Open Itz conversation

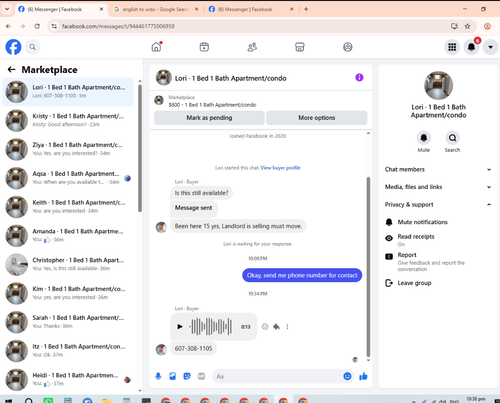pos(68,351)
